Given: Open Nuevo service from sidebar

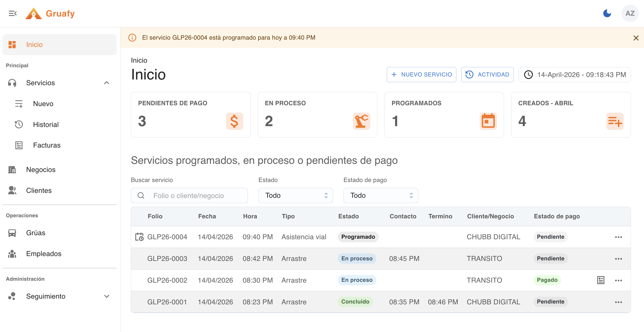Looking at the screenshot, I should 59,104.
